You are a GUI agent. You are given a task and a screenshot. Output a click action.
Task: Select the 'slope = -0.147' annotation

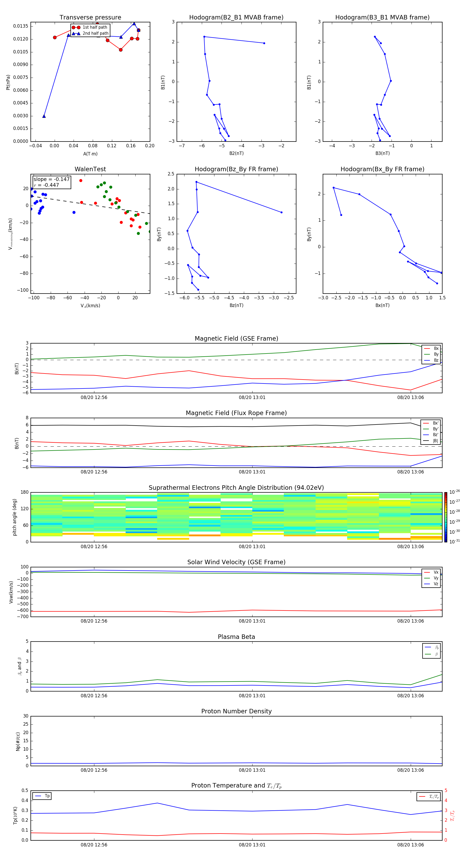click(52, 179)
